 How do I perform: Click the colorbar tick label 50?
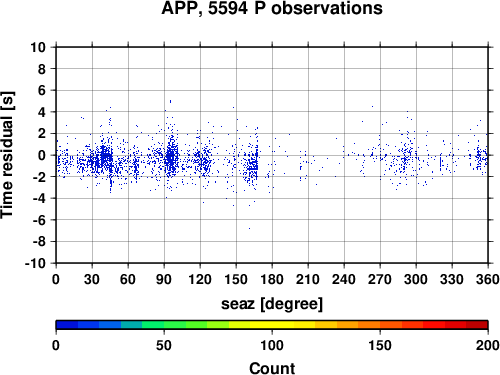coord(164,345)
